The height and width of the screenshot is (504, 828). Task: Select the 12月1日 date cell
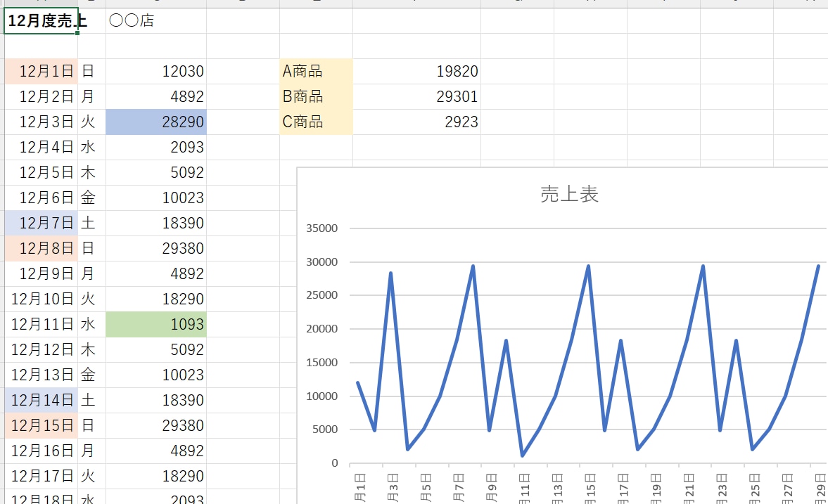tap(42, 71)
